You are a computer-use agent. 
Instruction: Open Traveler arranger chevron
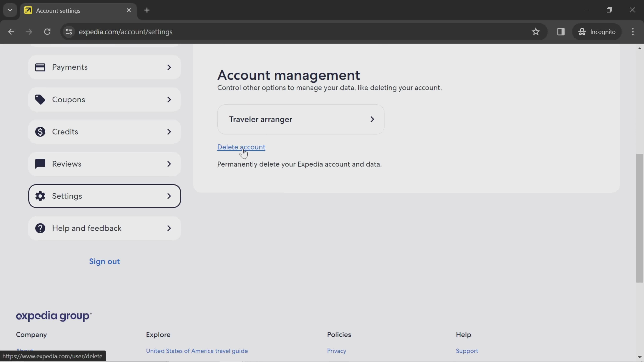pyautogui.click(x=372, y=119)
